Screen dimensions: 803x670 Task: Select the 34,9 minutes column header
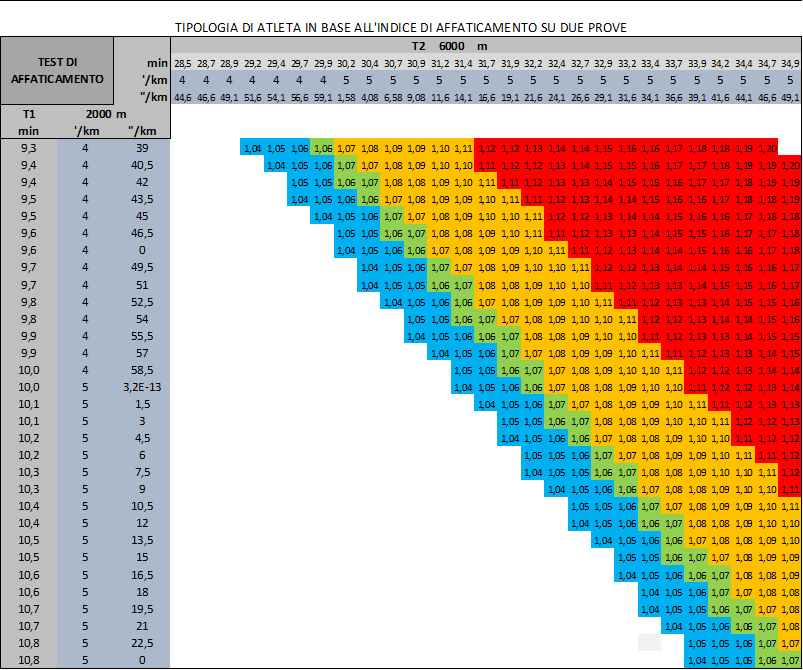790,64
